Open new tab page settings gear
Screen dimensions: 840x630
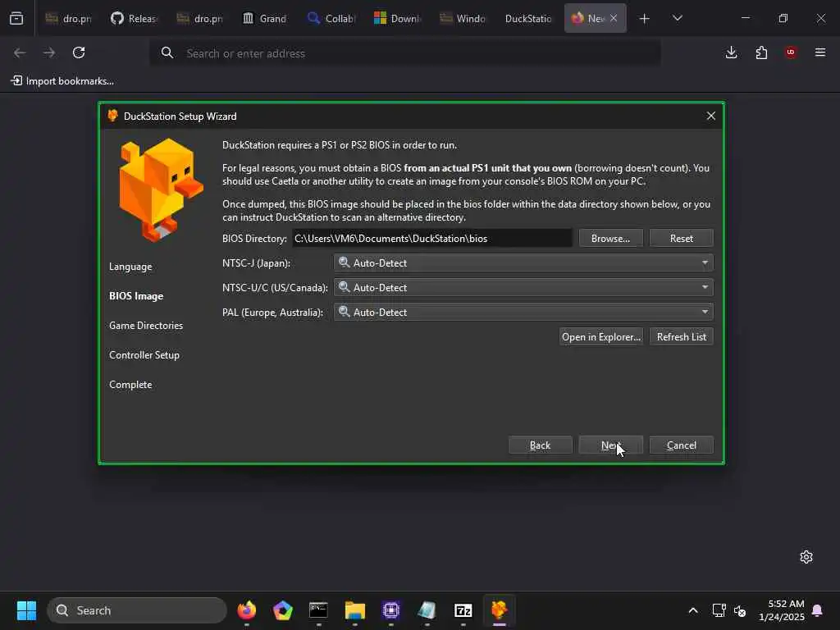pyautogui.click(x=806, y=557)
